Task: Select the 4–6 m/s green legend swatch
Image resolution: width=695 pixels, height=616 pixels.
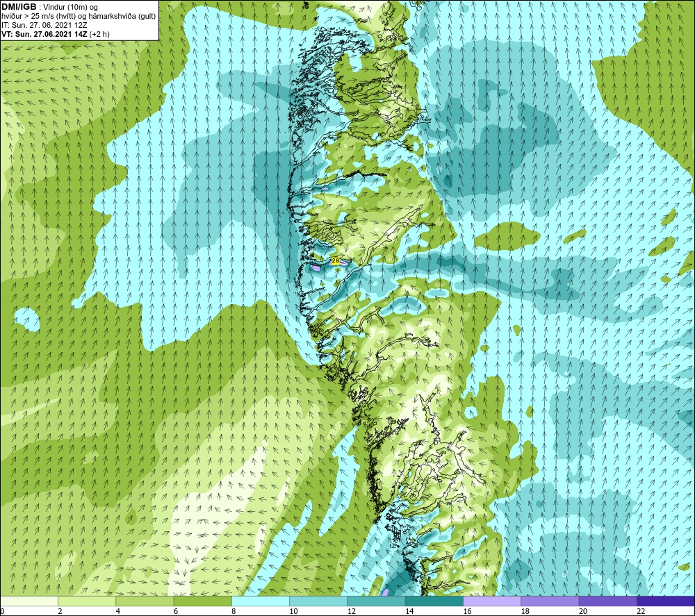Action: 145,601
